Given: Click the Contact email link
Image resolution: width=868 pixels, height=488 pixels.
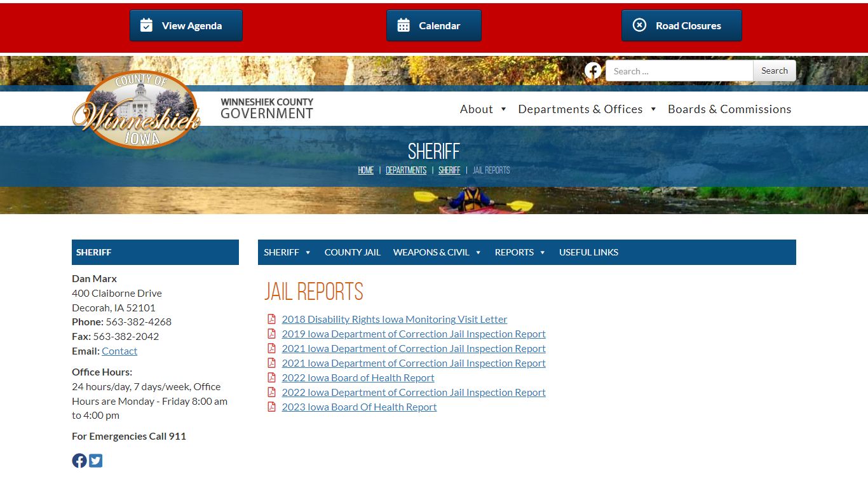Looking at the screenshot, I should coord(119,351).
